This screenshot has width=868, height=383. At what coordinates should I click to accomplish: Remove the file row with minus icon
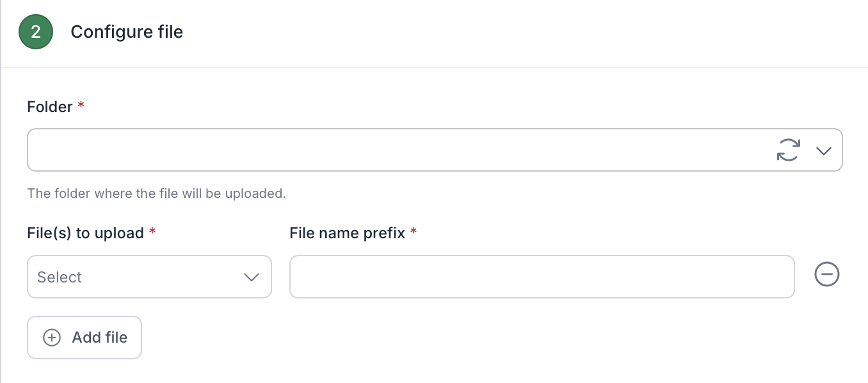click(826, 275)
